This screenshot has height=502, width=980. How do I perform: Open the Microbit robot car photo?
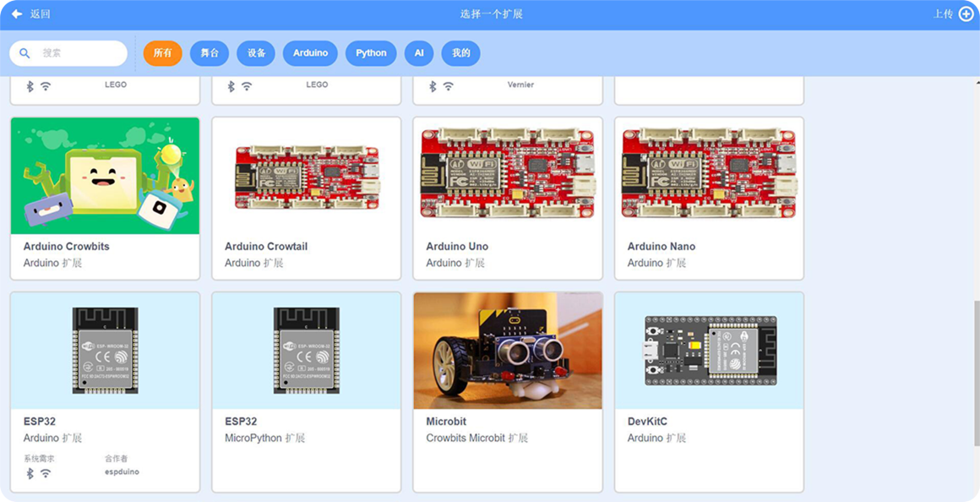point(508,351)
